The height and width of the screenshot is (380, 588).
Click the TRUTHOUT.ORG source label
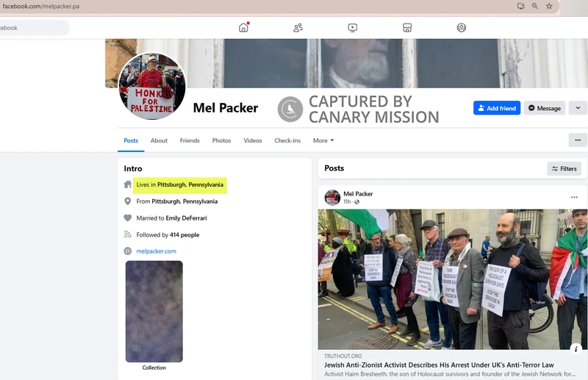pyautogui.click(x=343, y=356)
